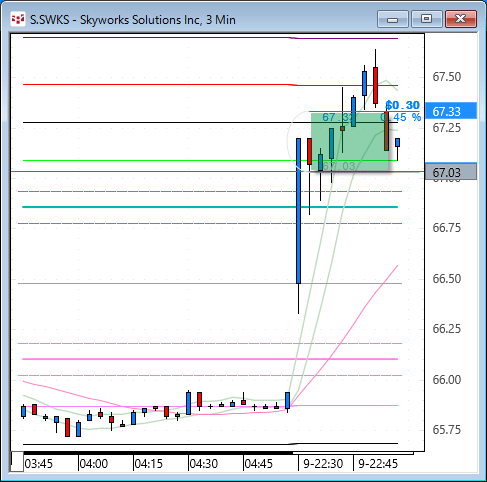Click the gray 67.03 price marker
Image resolution: width=487 pixels, height=482 pixels.
(451, 172)
